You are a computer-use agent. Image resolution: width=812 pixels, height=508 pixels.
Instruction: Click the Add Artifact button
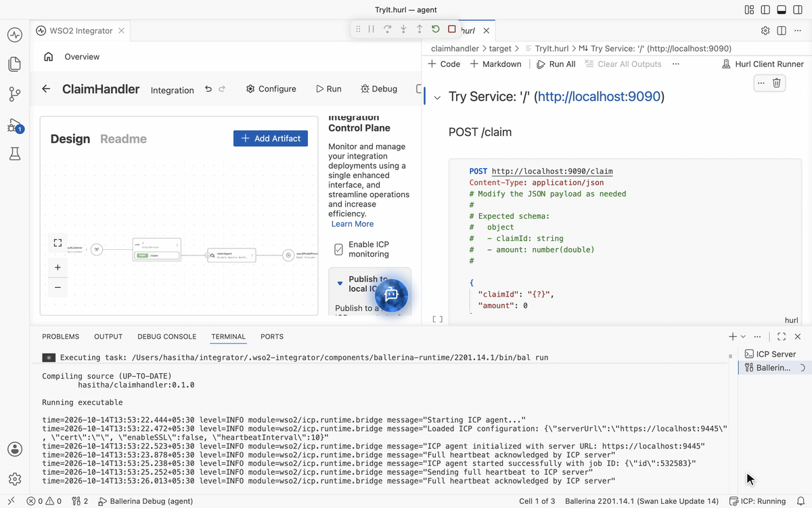(x=271, y=138)
